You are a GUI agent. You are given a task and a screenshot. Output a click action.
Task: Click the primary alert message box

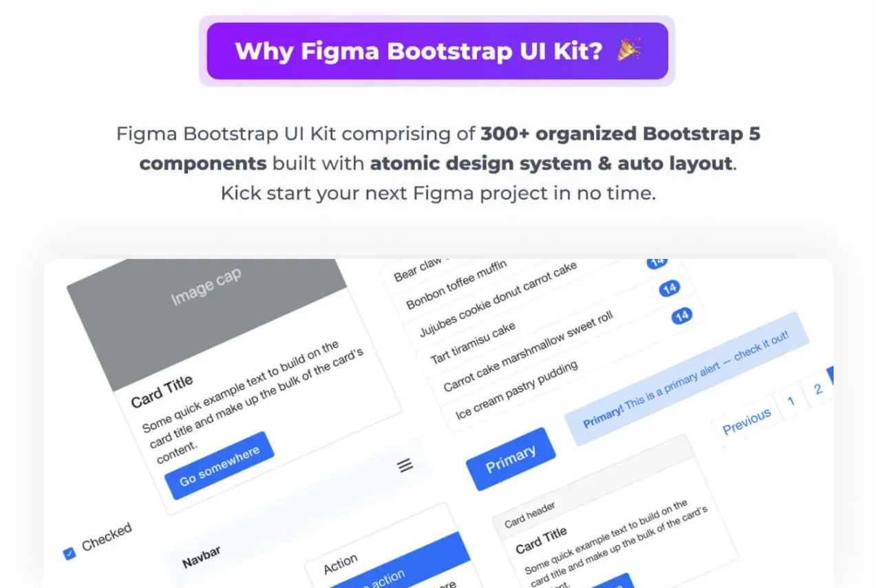(686, 378)
